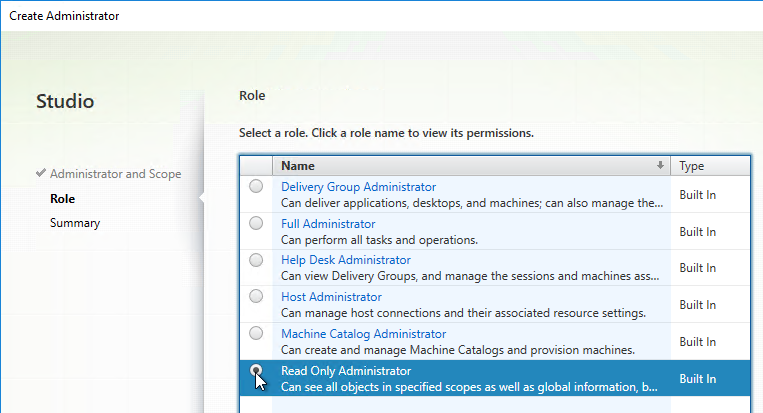Image resolution: width=763 pixels, height=413 pixels.
Task: Pick the Host Administrator radio button
Action: [256, 296]
